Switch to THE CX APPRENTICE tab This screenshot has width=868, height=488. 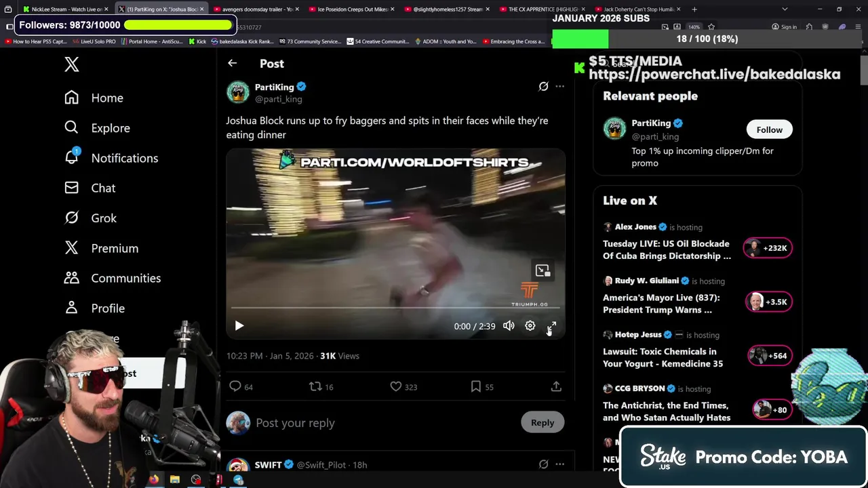tap(542, 9)
